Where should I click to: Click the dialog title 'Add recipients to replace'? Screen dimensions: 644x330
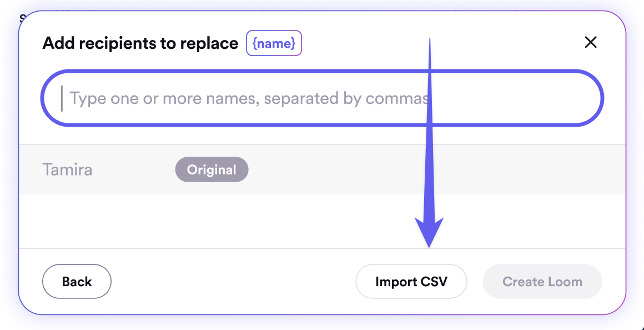pyautogui.click(x=140, y=43)
